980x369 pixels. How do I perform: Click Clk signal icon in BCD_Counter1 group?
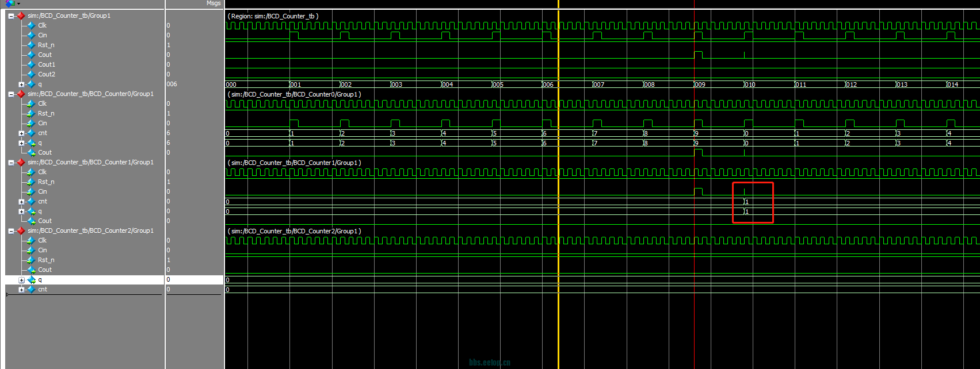(x=32, y=172)
